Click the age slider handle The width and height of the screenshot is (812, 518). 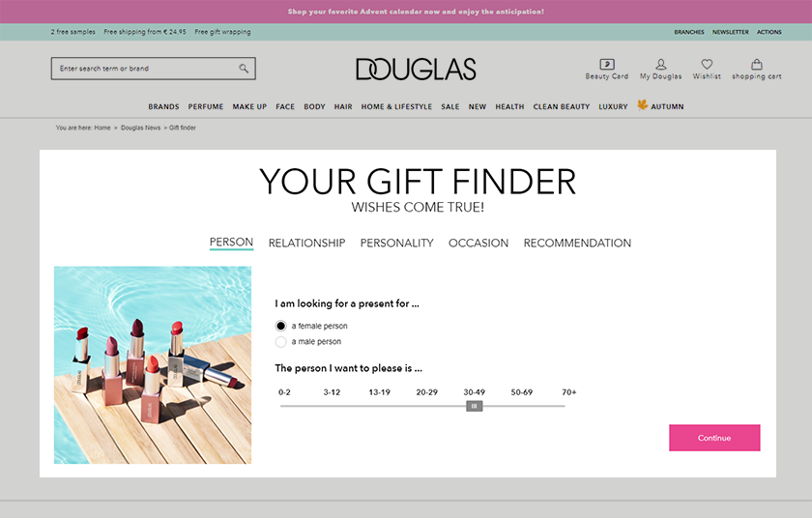click(475, 406)
